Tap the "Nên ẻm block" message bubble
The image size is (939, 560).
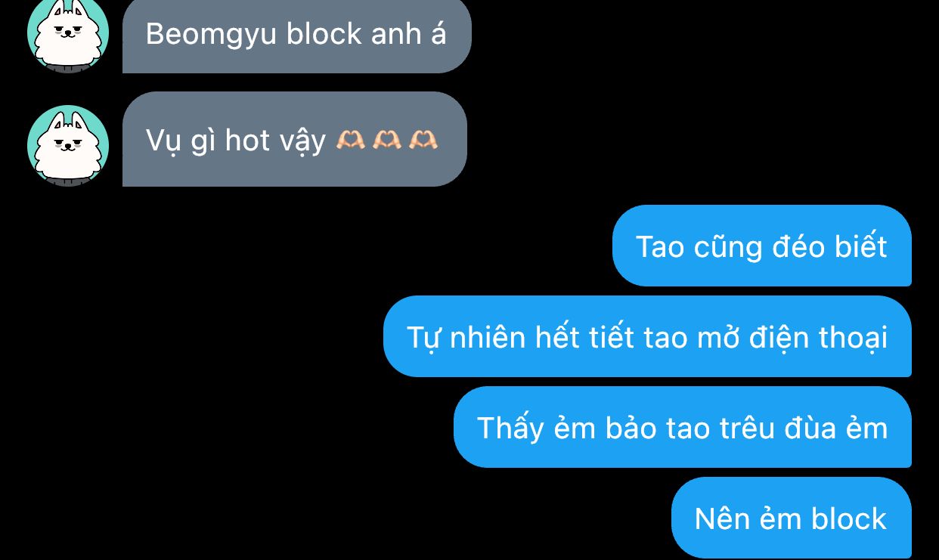792,518
